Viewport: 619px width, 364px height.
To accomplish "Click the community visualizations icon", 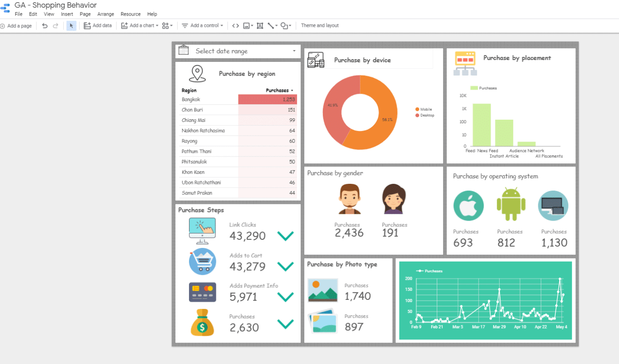I will pyautogui.click(x=165, y=25).
